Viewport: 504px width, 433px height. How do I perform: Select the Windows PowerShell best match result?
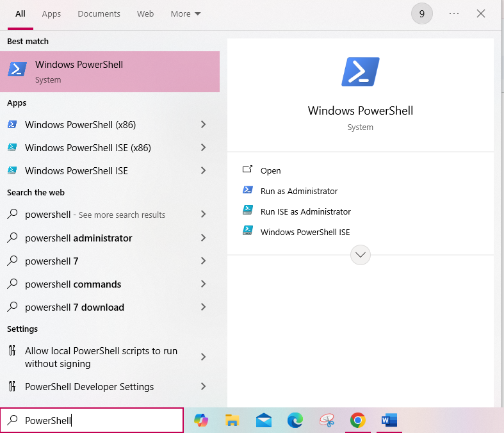(110, 72)
